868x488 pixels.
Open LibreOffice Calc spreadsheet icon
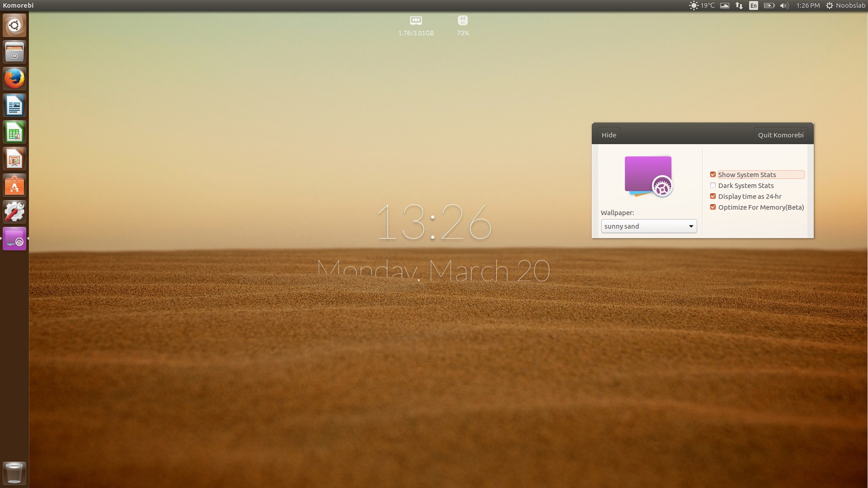[x=14, y=132]
